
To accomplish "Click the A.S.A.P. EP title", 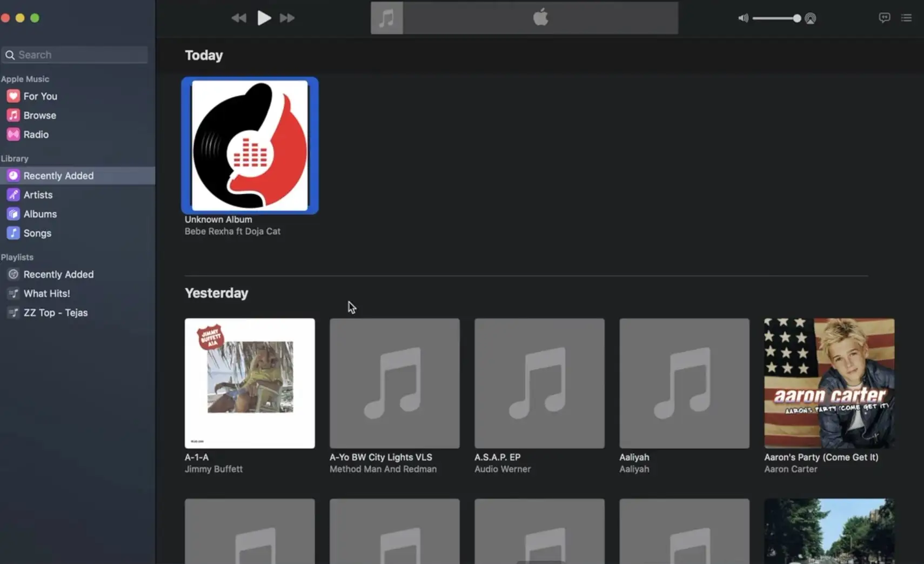I will 497,457.
